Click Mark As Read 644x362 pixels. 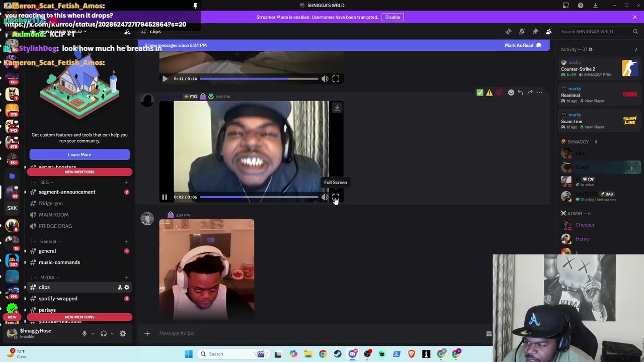(523, 45)
